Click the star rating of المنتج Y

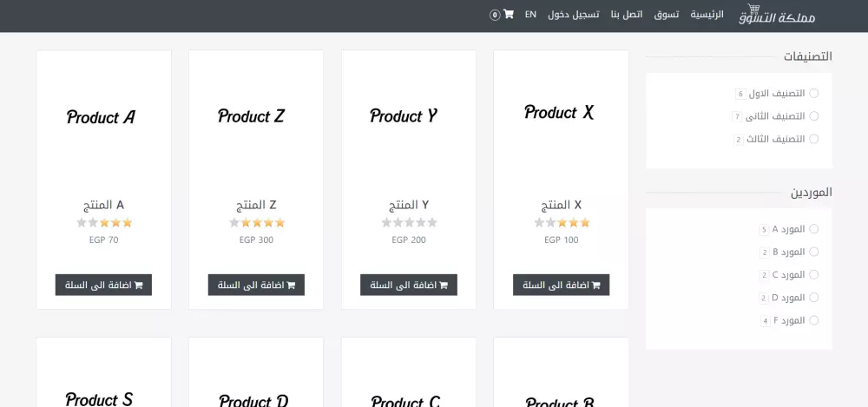click(x=410, y=223)
